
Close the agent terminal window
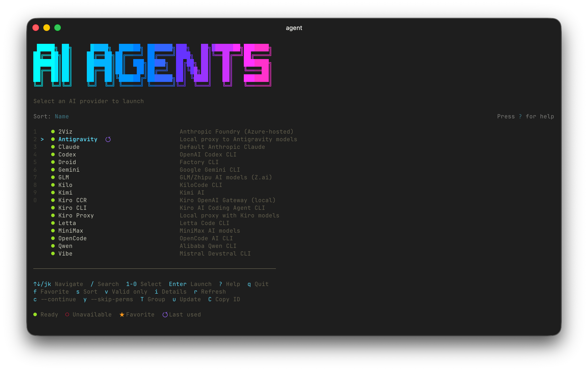[x=36, y=28]
